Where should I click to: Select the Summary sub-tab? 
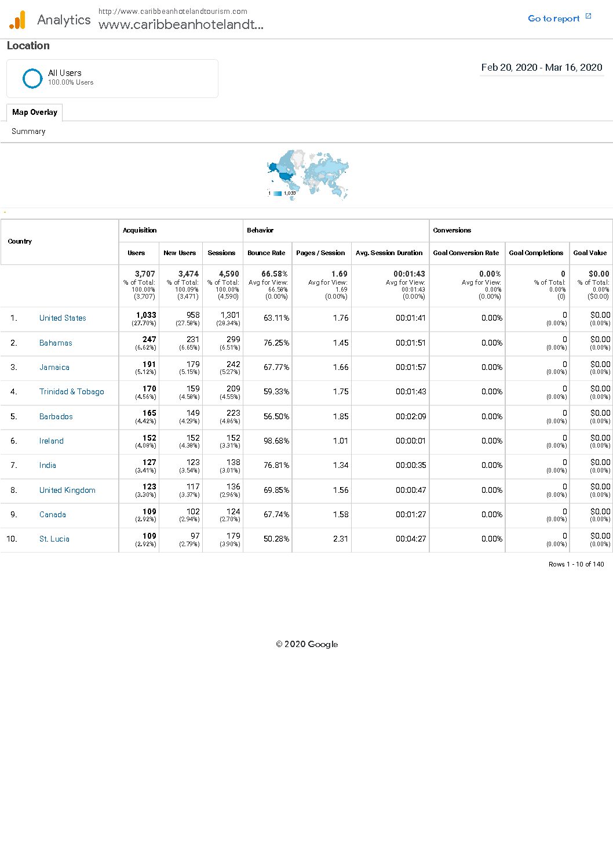28,131
